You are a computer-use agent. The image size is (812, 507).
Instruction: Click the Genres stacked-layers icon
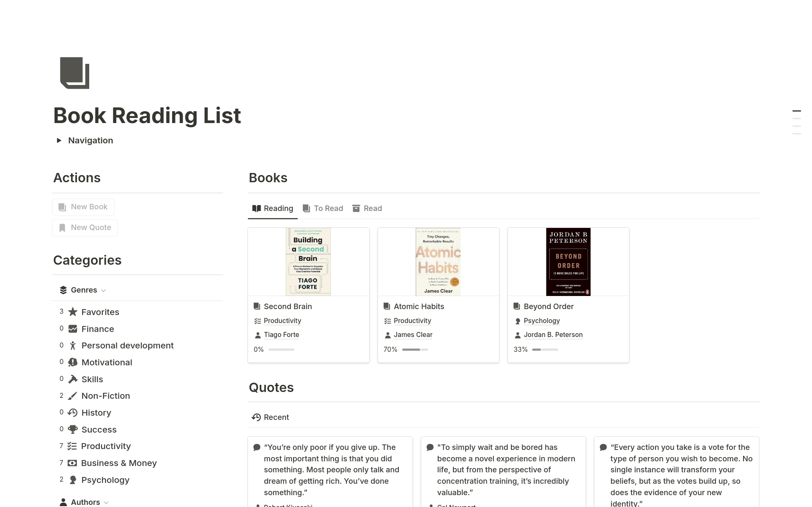pos(63,290)
